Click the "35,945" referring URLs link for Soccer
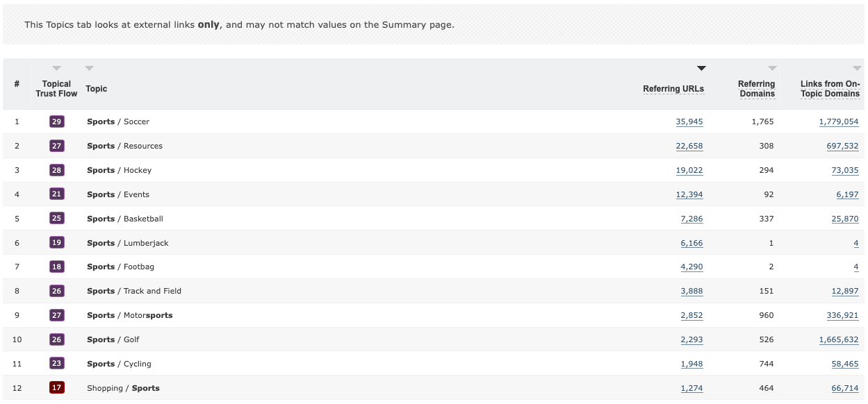 click(689, 121)
